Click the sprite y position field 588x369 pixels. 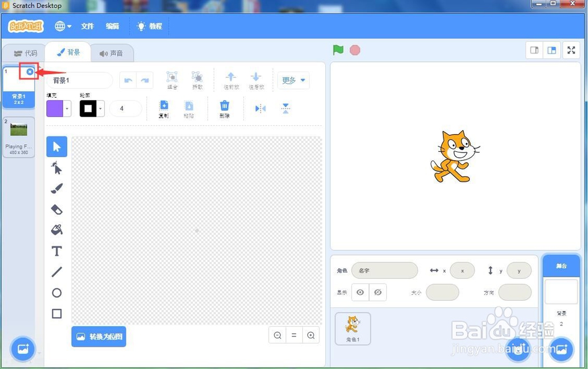[519, 270]
